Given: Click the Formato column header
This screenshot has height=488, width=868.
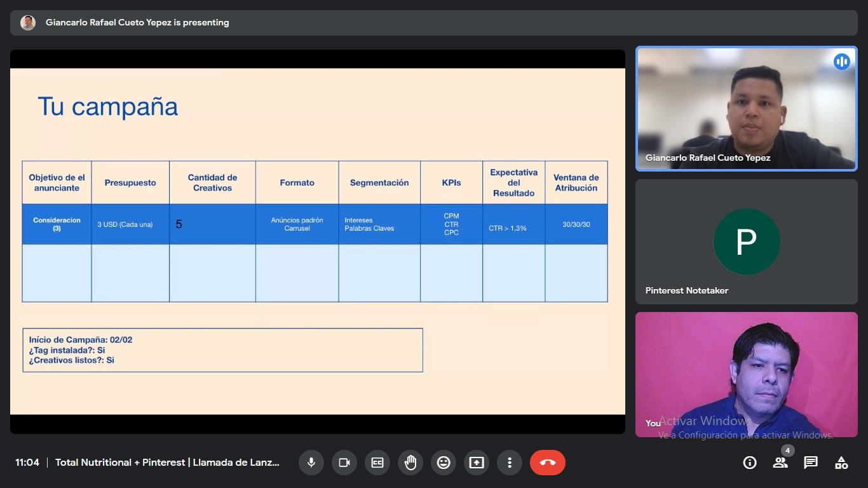Looking at the screenshot, I should tap(297, 183).
